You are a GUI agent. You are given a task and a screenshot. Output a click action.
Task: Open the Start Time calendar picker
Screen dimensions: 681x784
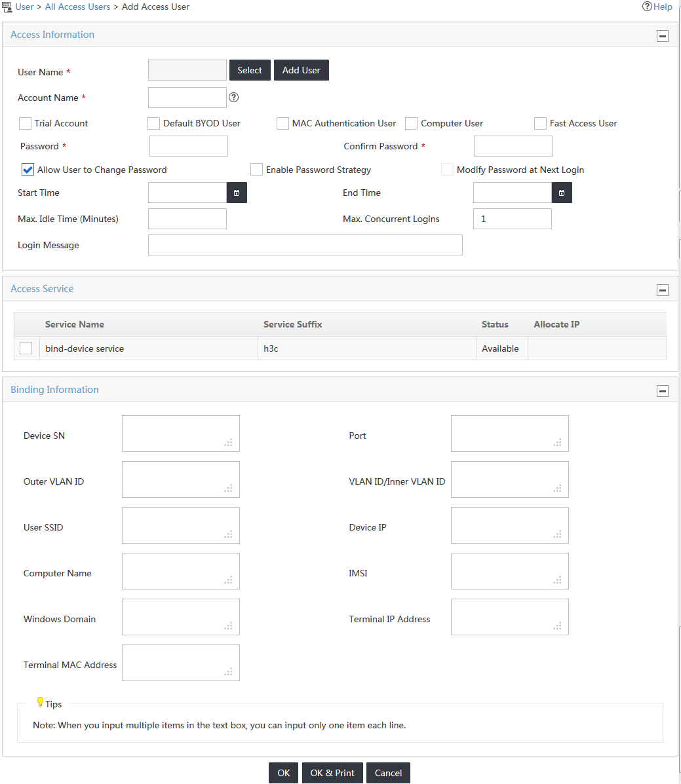pos(237,193)
